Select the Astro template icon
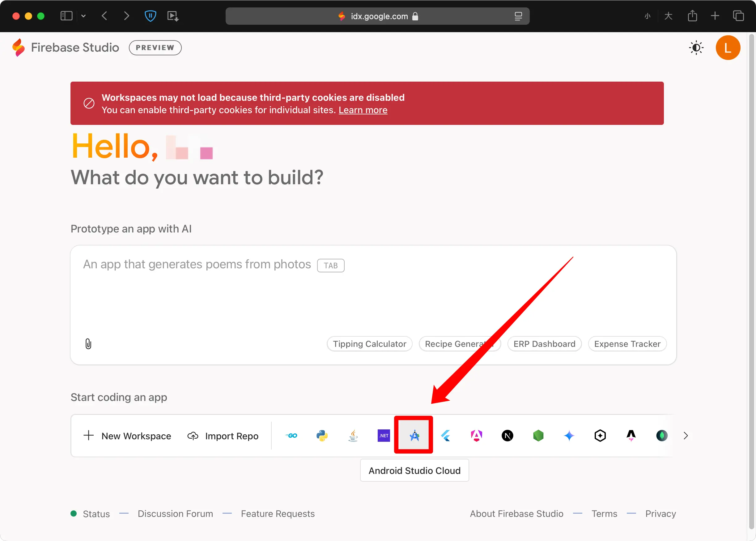Viewport: 756px width, 541px height. [631, 435]
